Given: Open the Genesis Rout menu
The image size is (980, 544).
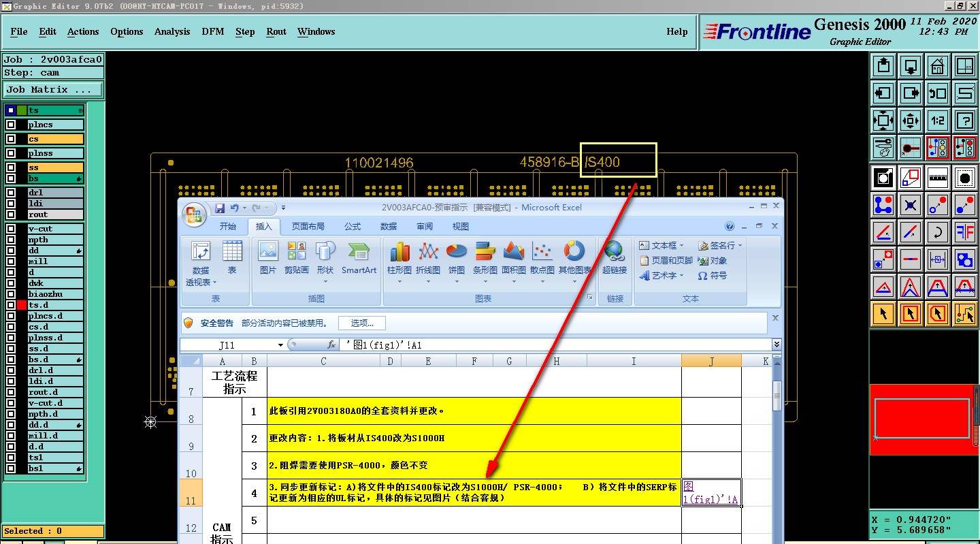Looking at the screenshot, I should coord(276,31).
